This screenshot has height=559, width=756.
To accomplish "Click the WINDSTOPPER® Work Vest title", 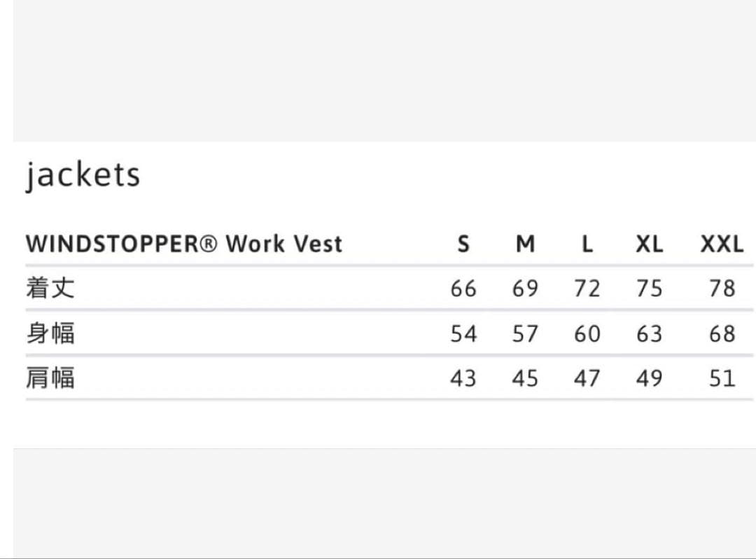I will tap(184, 244).
